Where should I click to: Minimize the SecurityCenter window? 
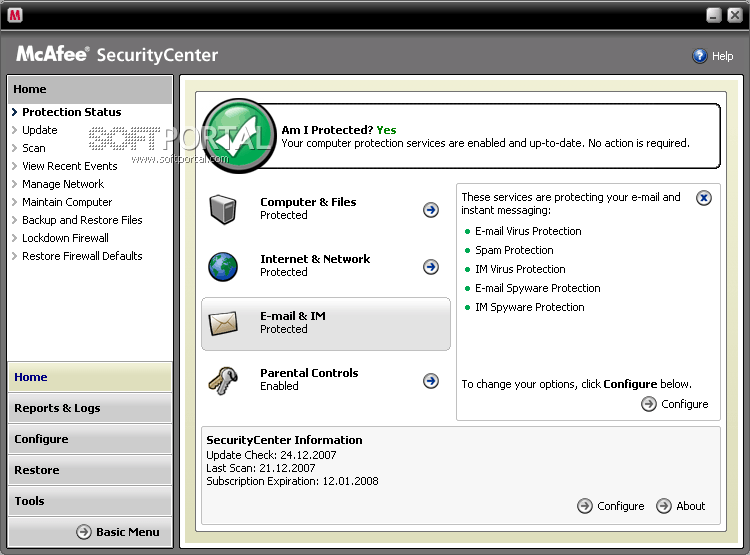pos(714,15)
